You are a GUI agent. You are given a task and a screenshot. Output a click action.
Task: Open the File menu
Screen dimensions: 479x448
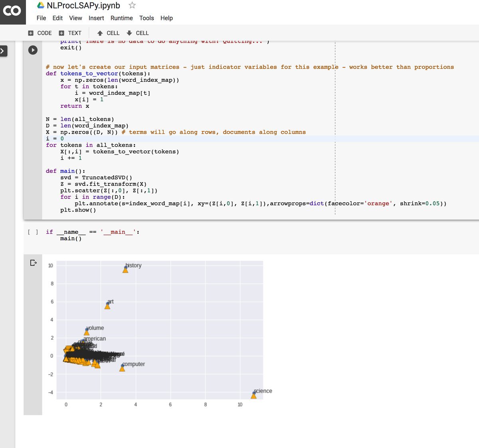pyautogui.click(x=41, y=18)
